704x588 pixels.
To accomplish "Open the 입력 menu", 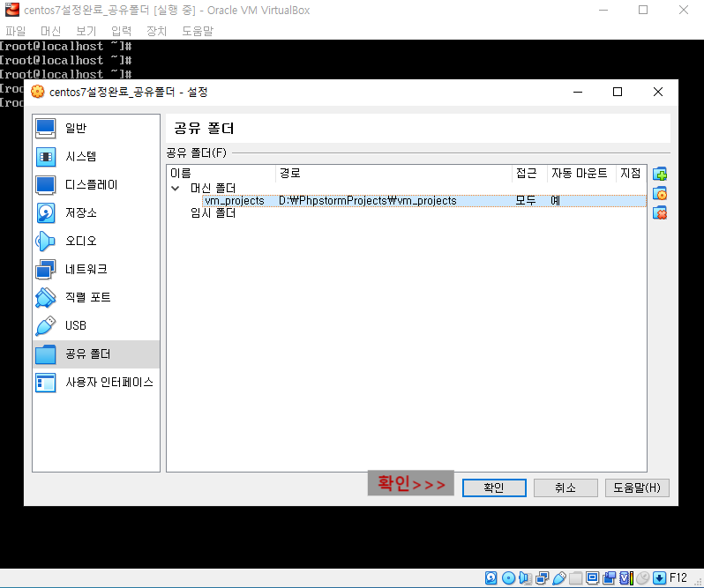I will [121, 31].
